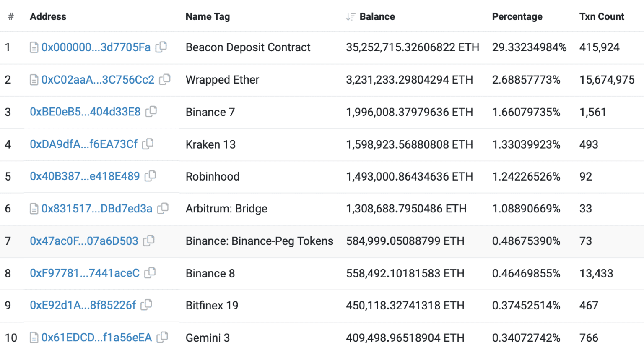The image size is (644, 348).
Task: Copy the Robinhood address
Action: [150, 176]
